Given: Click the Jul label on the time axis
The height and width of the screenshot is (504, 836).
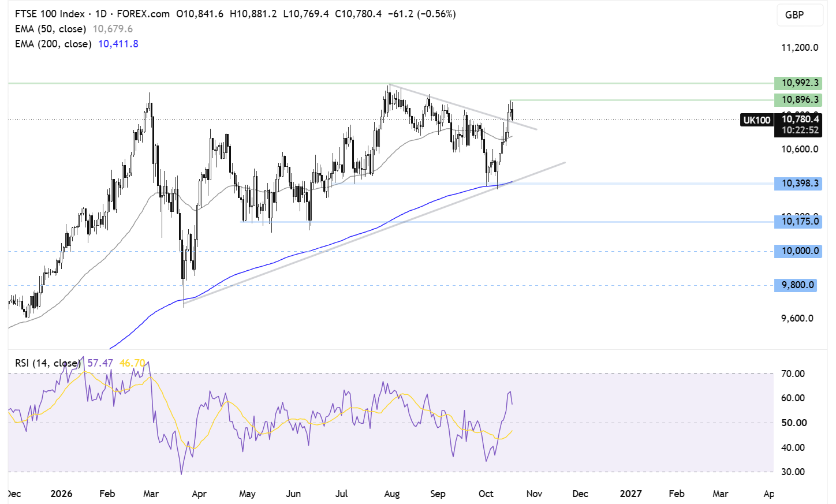Looking at the screenshot, I should [342, 494].
